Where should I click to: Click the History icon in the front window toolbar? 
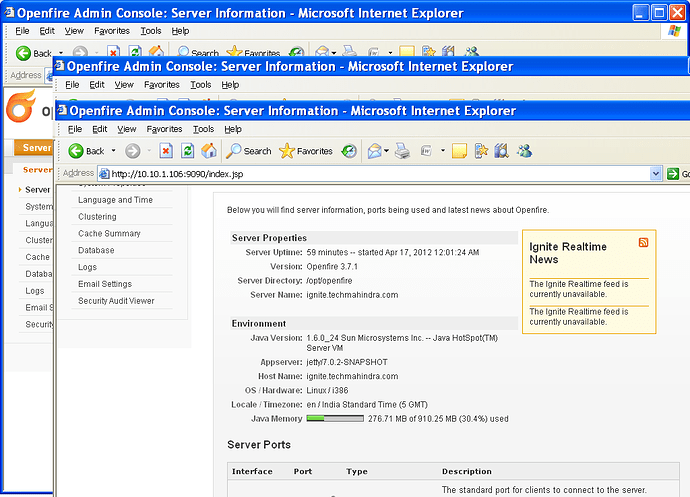tap(349, 151)
